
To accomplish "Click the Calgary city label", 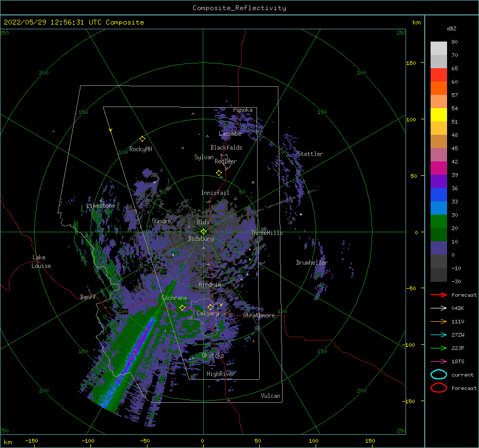I will [208, 313].
